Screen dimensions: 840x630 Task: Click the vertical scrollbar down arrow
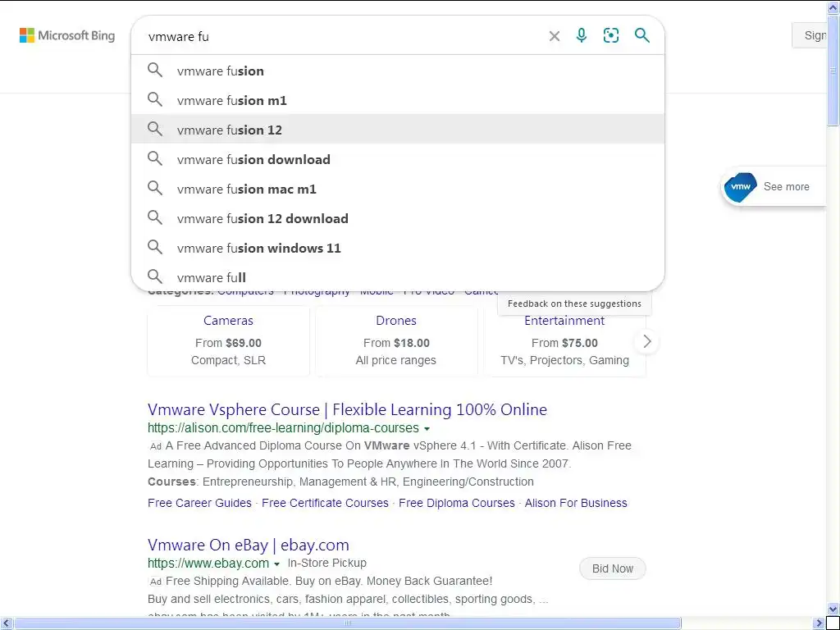tap(833, 609)
